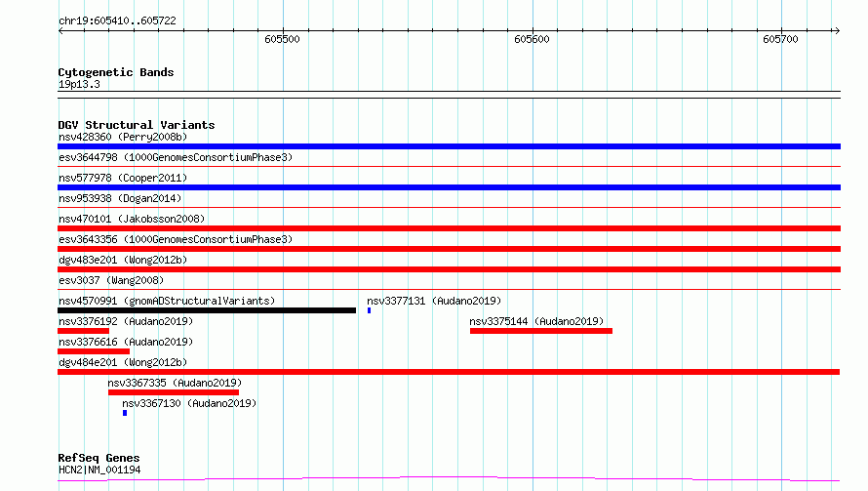Click the HCN2|NM_001194 gene label
The height and width of the screenshot is (491, 868).
tap(99, 470)
